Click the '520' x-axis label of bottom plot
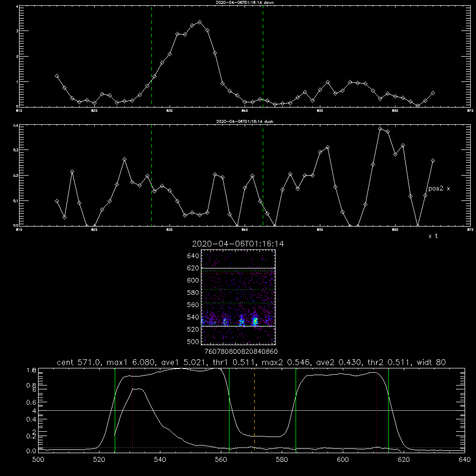 pos(99,460)
